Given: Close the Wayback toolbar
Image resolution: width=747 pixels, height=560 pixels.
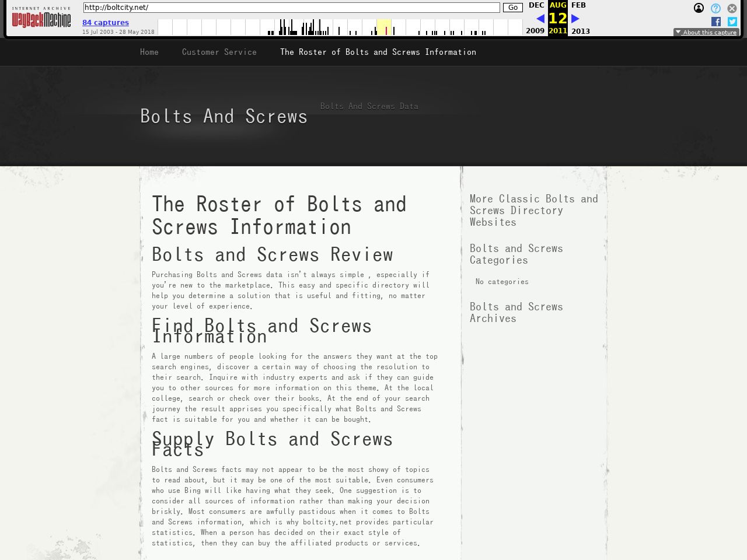Looking at the screenshot, I should click(732, 8).
